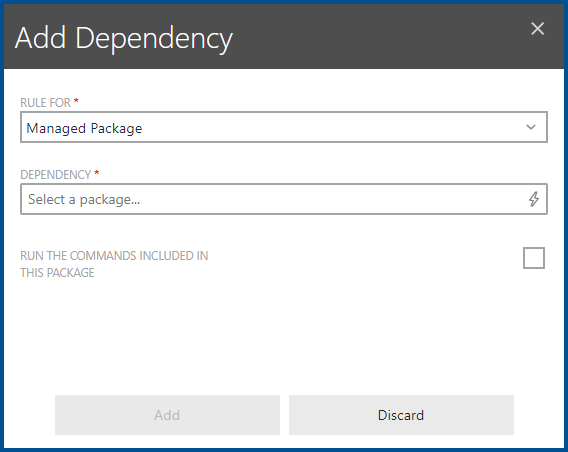Enable Run the commands included checkbox
Image resolution: width=568 pixels, height=452 pixels.
(x=534, y=258)
